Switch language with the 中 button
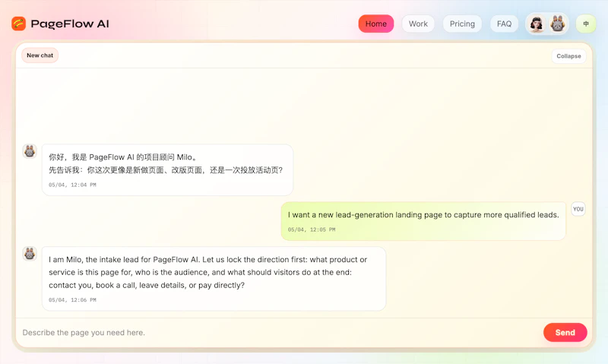The height and width of the screenshot is (364, 608). point(586,24)
